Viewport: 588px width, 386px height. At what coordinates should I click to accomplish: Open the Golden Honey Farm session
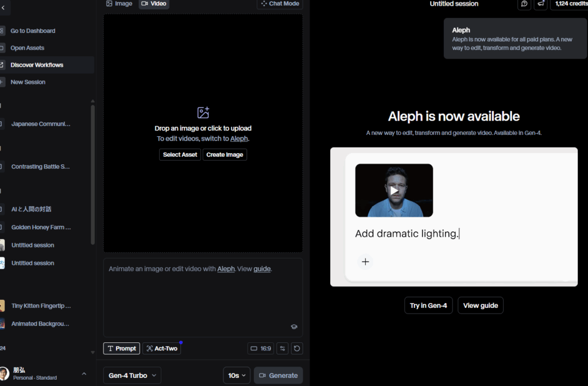pos(41,227)
